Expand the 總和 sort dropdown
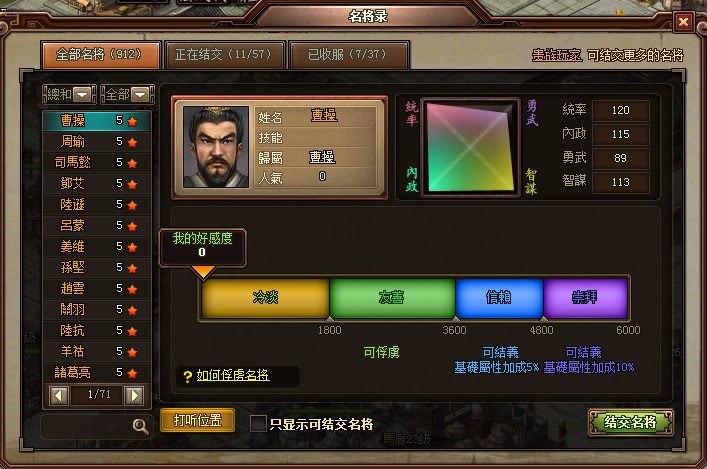 pyautogui.click(x=69, y=95)
